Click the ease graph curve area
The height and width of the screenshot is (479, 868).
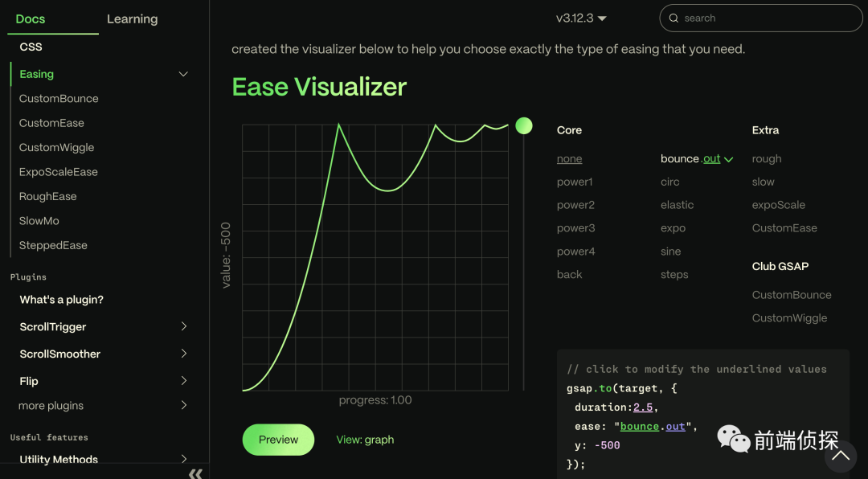(x=375, y=257)
